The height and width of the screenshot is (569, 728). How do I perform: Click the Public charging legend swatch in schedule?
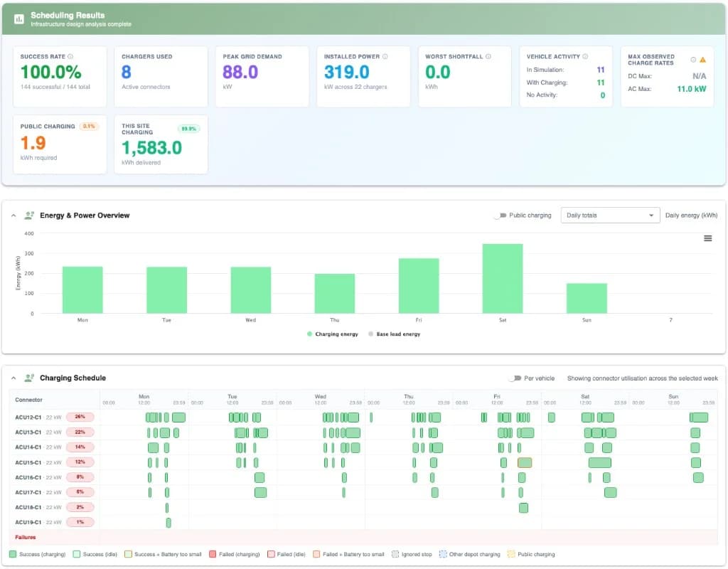coord(511,554)
